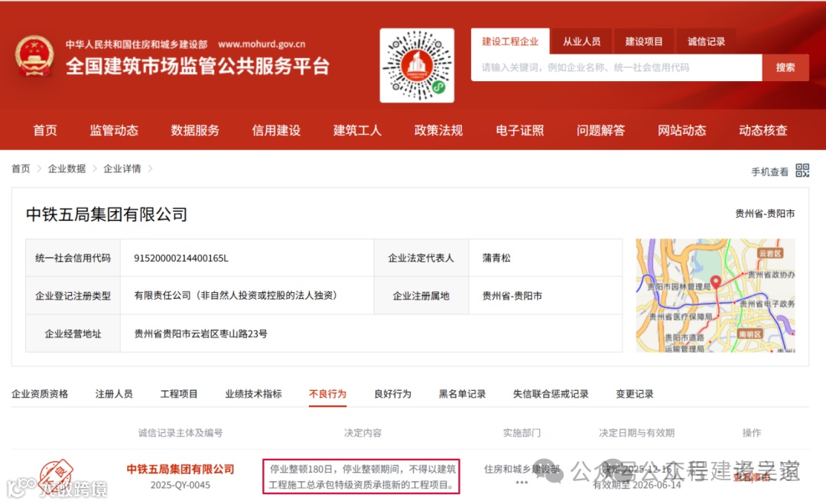Click the 企业数据 breadcrumb link

click(67, 168)
